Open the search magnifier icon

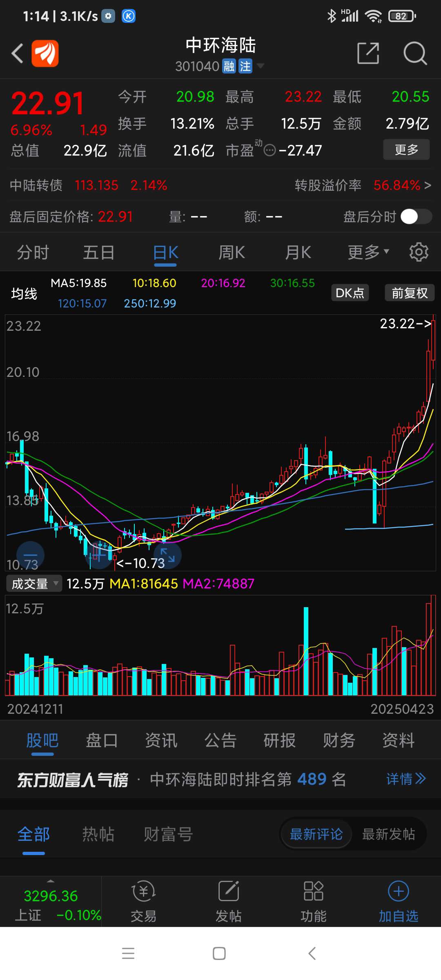tap(415, 53)
